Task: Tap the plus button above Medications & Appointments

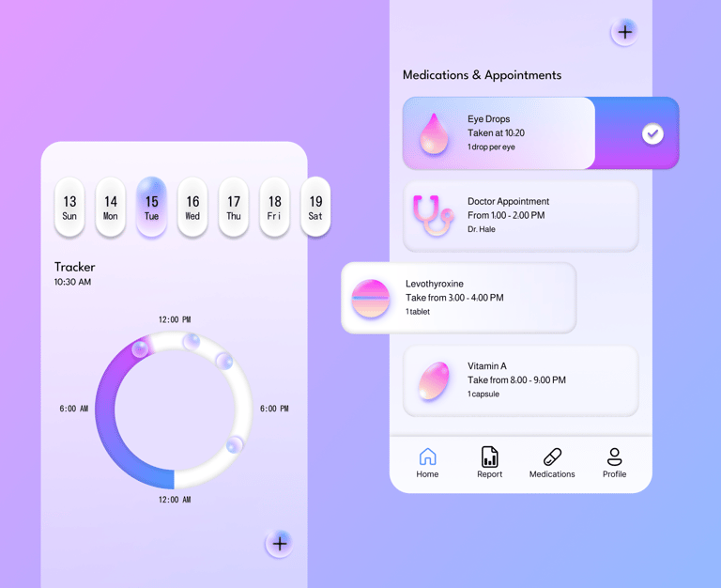Action: [x=624, y=32]
